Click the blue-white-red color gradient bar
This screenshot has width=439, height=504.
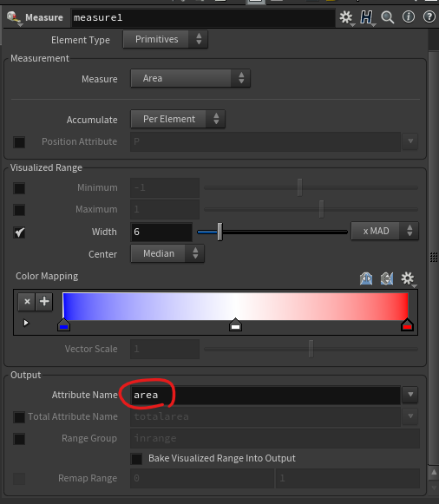[x=236, y=306]
